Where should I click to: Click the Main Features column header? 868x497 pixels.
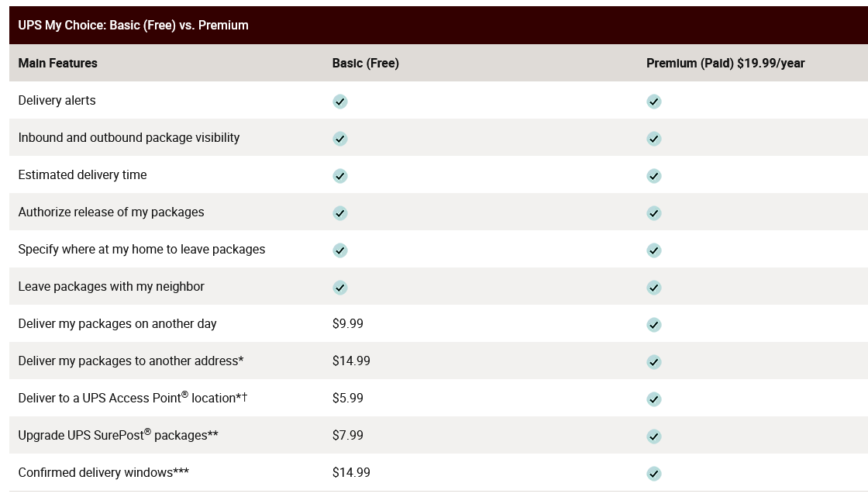coord(57,63)
